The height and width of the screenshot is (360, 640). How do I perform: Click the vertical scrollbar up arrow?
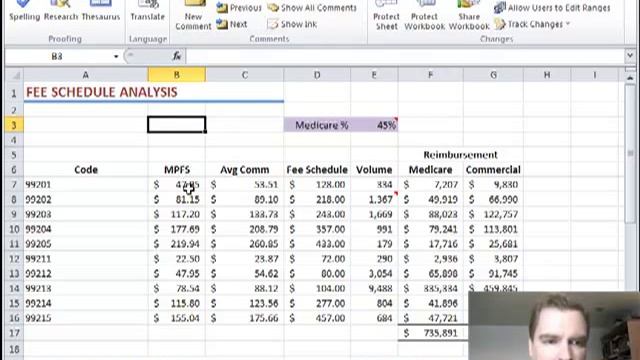click(630, 78)
